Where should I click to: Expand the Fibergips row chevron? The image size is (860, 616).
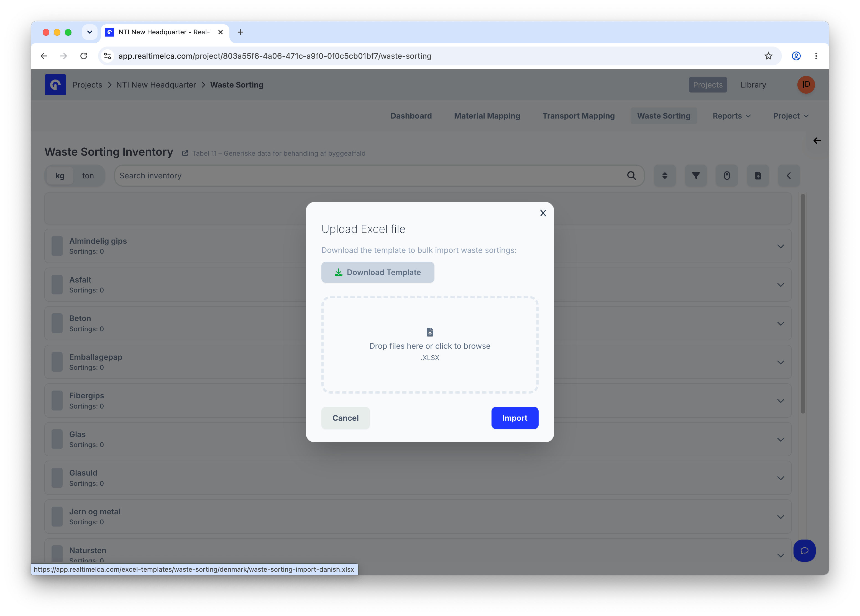point(781,401)
